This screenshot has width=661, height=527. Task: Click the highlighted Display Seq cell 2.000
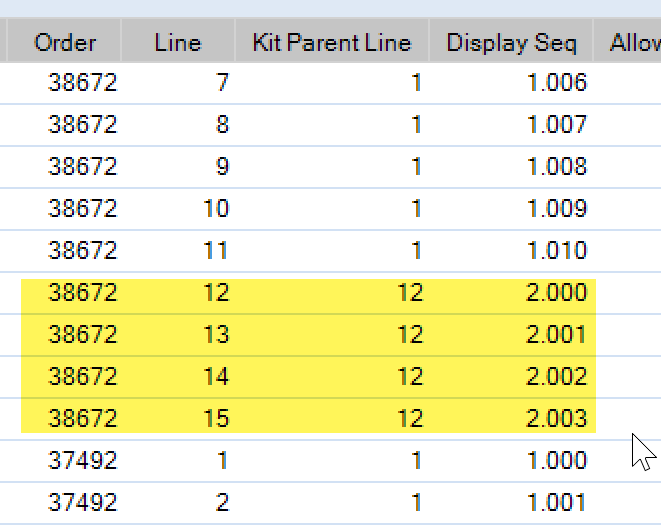pos(557,293)
